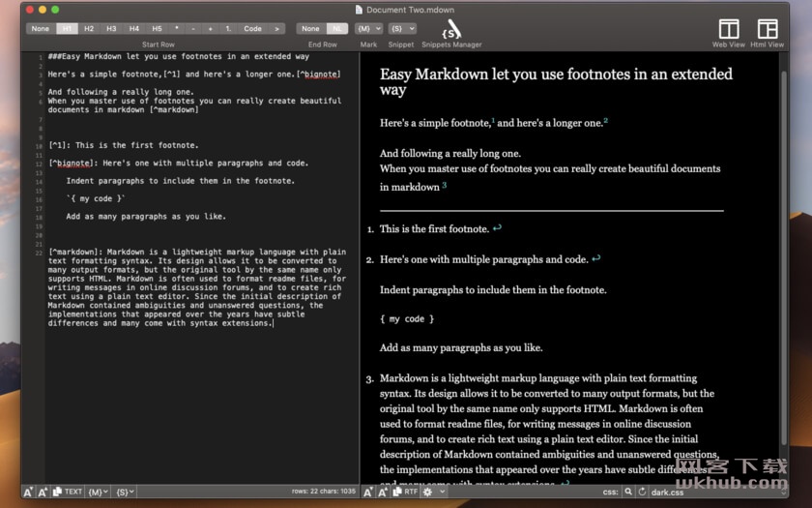
Task: Open {S} dropdown in editor status bar
Action: [126, 492]
